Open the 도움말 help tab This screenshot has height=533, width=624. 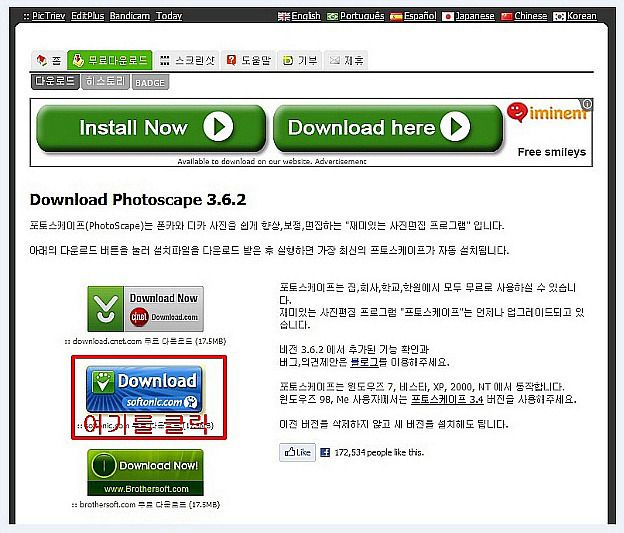[x=248, y=60]
